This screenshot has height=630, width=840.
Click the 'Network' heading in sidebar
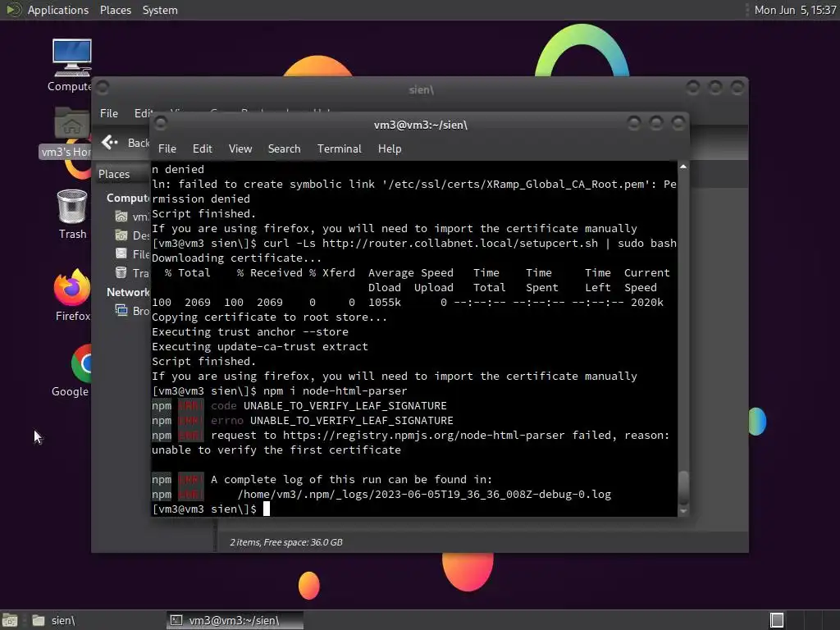click(x=128, y=293)
